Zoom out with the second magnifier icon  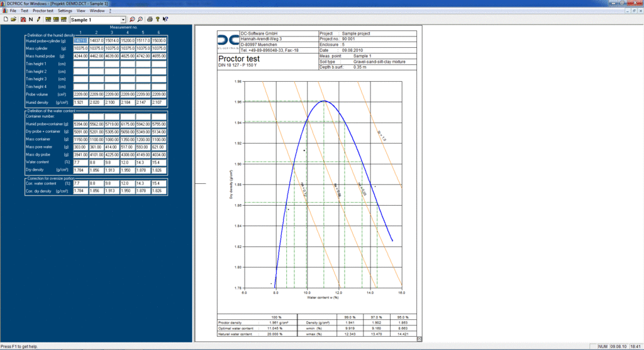(140, 20)
